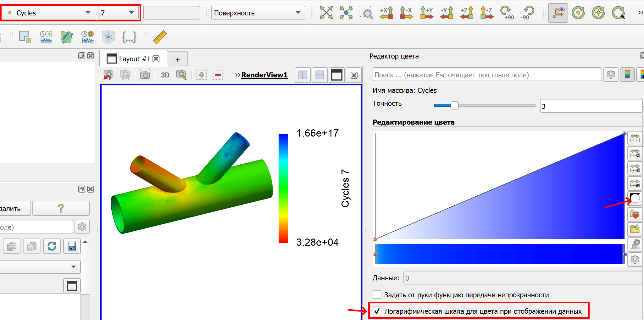Image resolution: width=644 pixels, height=320 pixels.
Task: Rescale to visible data range button
Action: pos(635,183)
